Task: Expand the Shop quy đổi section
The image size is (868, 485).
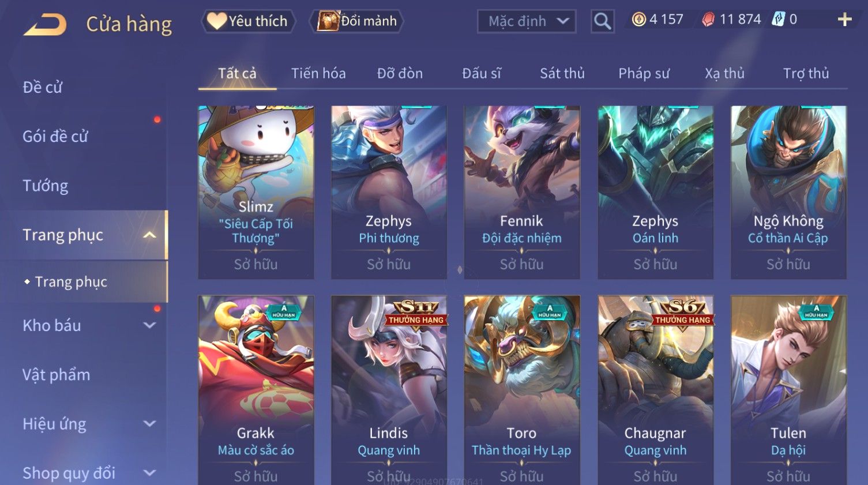Action: click(149, 473)
